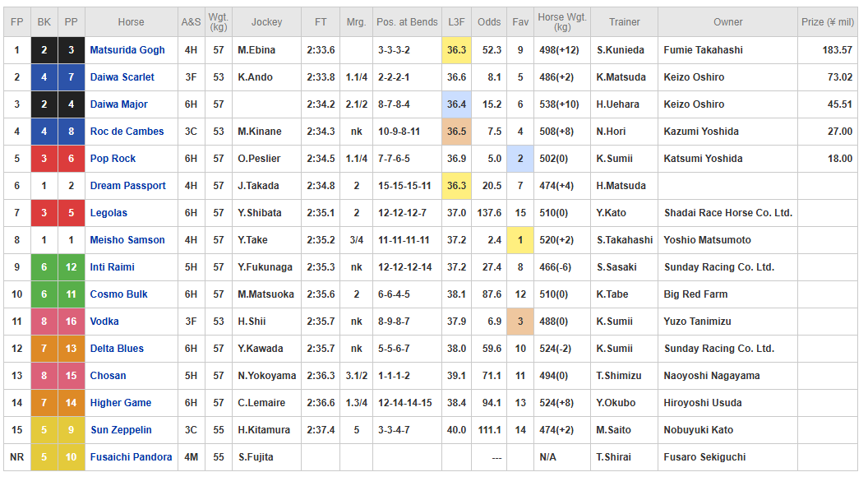Open the Meisho Samson horse link

[127, 239]
